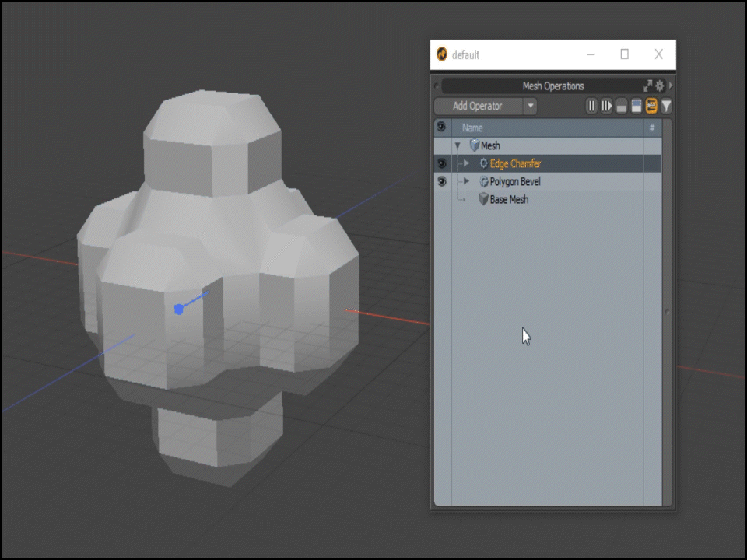Click the pause (two bars) toolbar icon

[591, 106]
